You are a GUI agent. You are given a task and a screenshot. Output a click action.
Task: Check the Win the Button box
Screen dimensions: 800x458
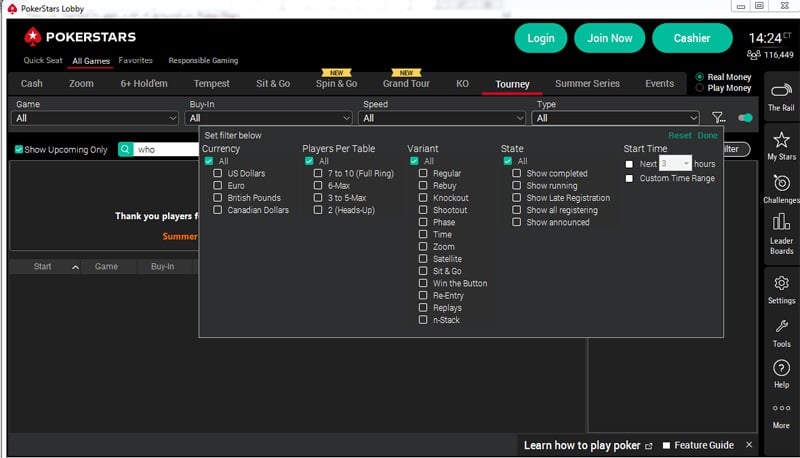[423, 284]
